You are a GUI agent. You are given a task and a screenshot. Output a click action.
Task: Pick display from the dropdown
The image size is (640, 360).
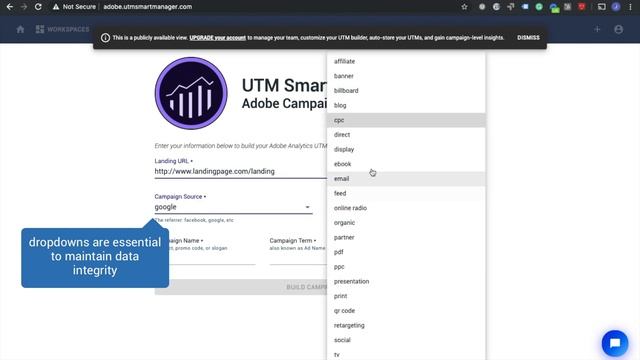[x=406, y=149]
